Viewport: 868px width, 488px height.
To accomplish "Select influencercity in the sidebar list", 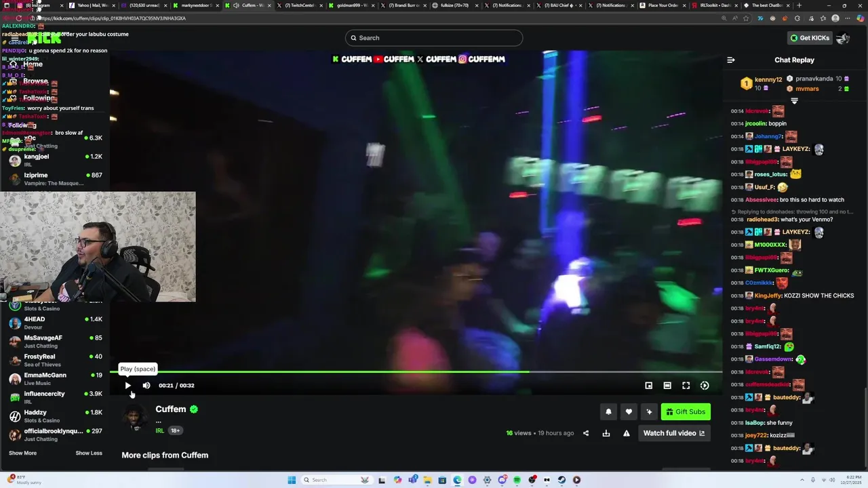I will pyautogui.click(x=55, y=397).
